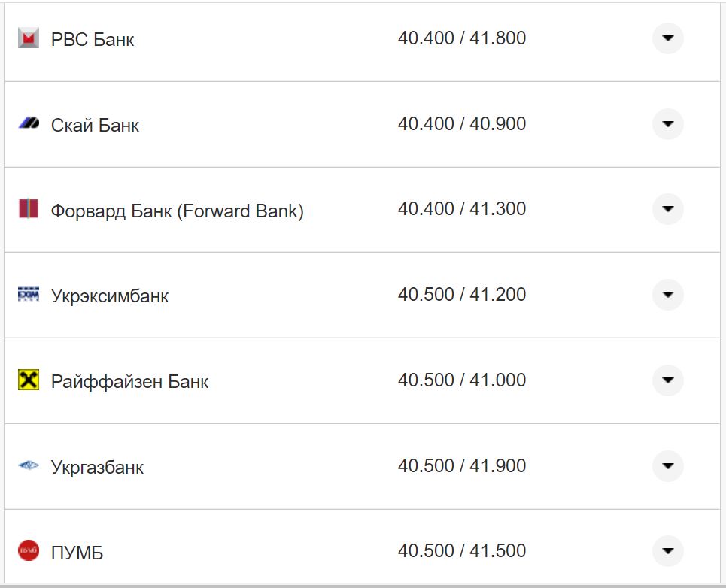Click the Райффайзен Банк name
This screenshot has height=588, width=726.
[x=129, y=382]
